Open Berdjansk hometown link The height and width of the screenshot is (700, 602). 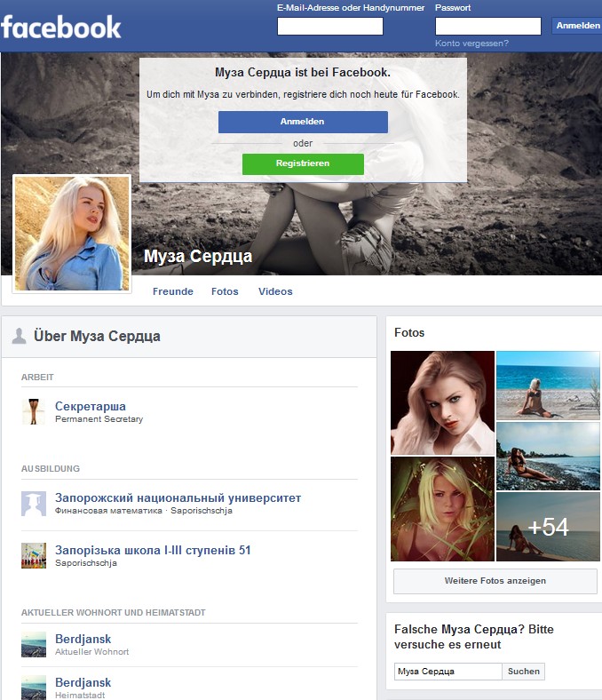83,682
